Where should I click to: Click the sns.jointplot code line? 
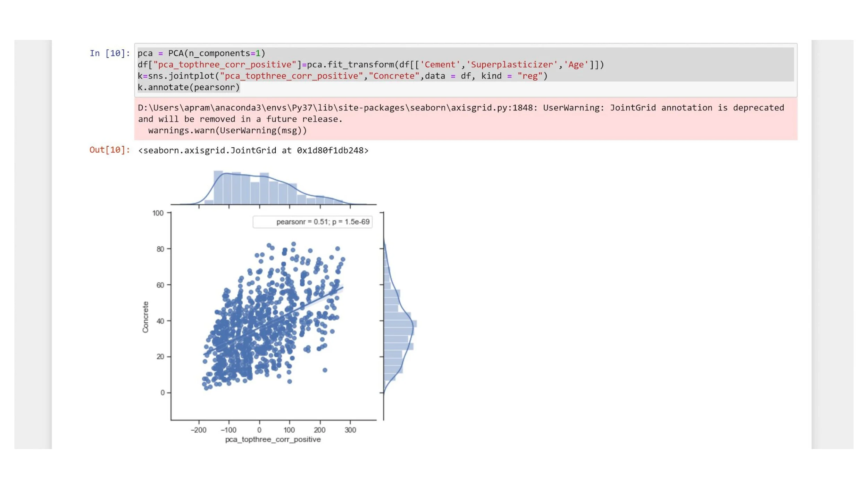pyautogui.click(x=342, y=76)
